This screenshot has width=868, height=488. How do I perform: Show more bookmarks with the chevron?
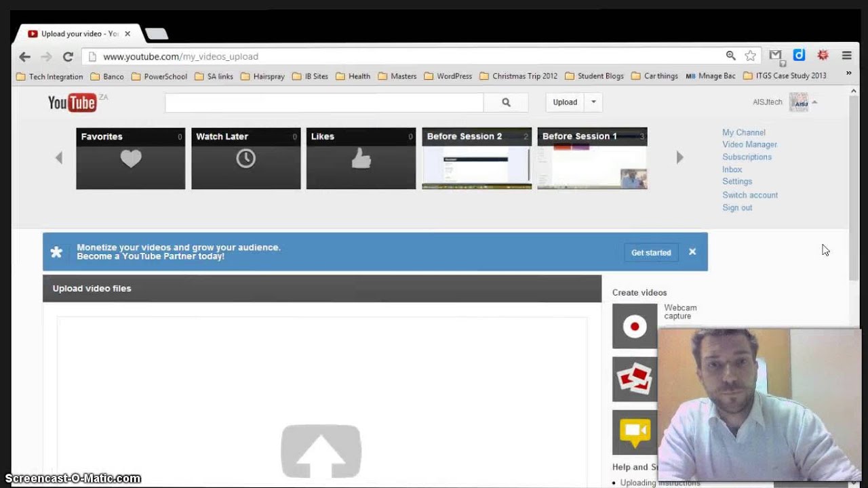[848, 74]
